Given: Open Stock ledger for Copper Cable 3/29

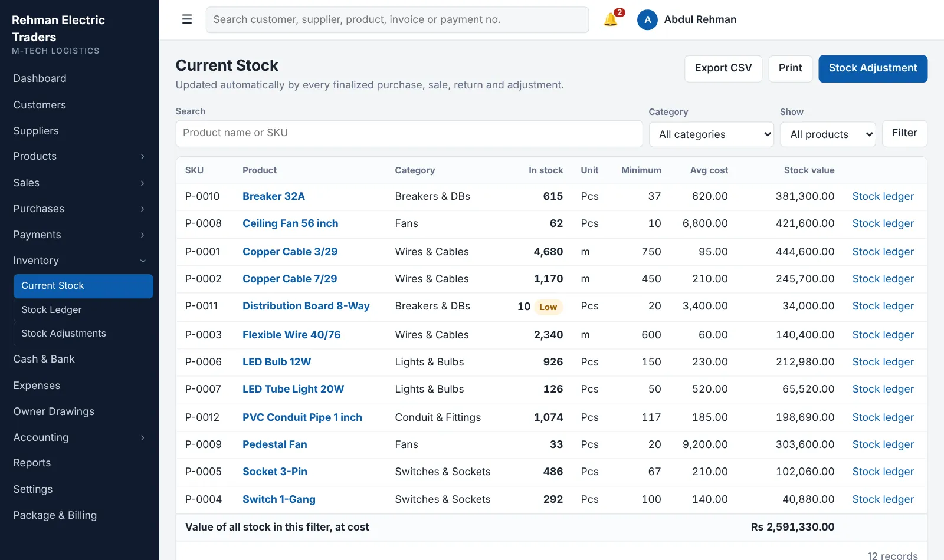Looking at the screenshot, I should 883,252.
